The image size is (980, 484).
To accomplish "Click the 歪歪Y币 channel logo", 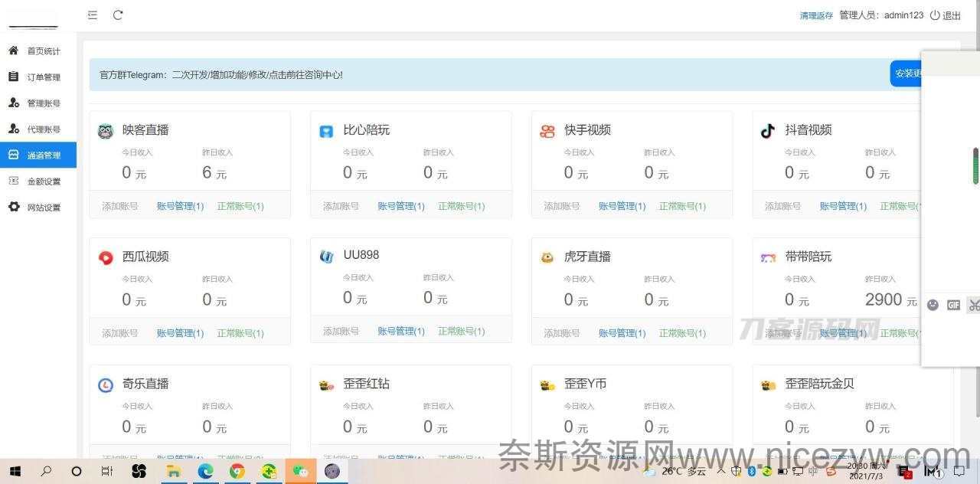I will click(547, 385).
